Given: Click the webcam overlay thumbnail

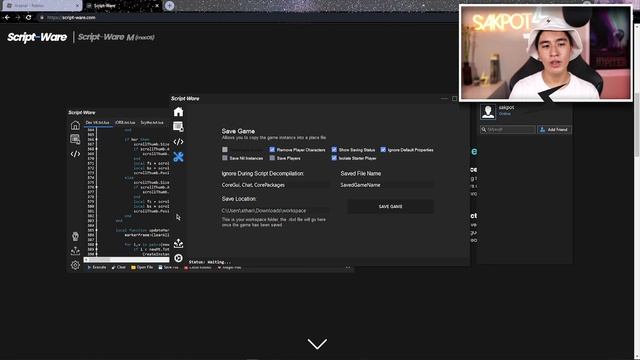Looking at the screenshot, I should click(x=546, y=53).
